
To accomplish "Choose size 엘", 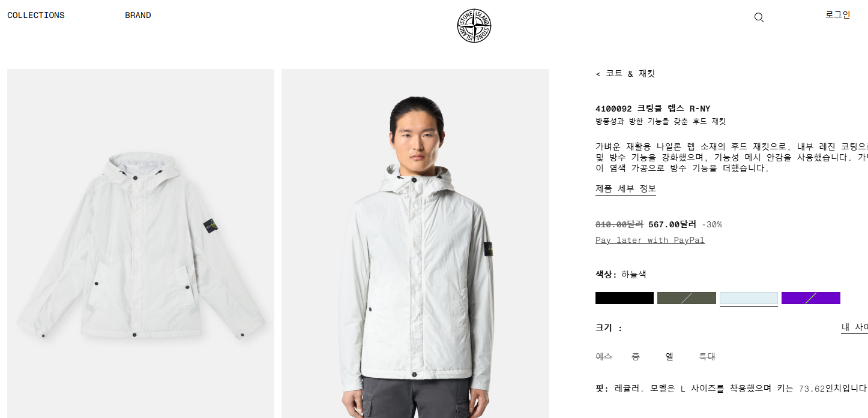I will [669, 357].
